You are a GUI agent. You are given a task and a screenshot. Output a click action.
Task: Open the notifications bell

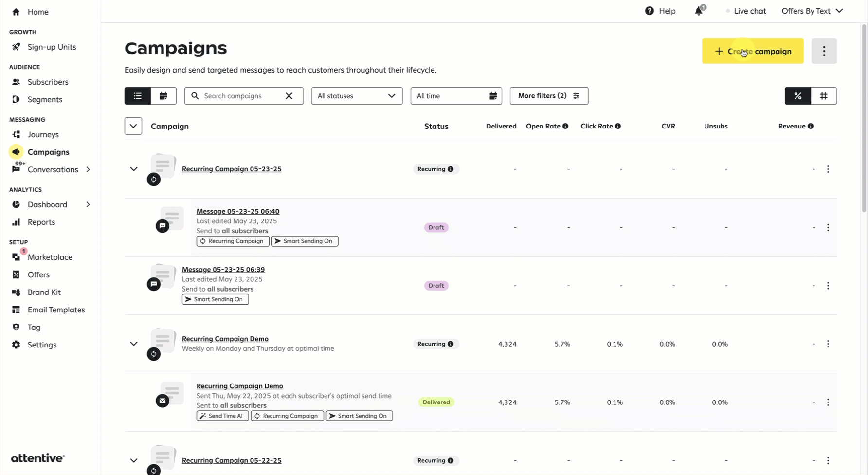pyautogui.click(x=699, y=11)
